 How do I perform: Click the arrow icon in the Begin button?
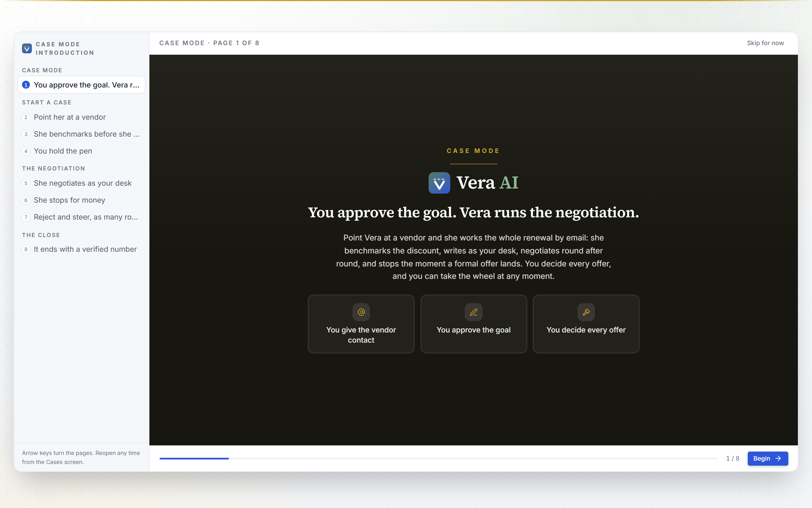[x=778, y=458]
